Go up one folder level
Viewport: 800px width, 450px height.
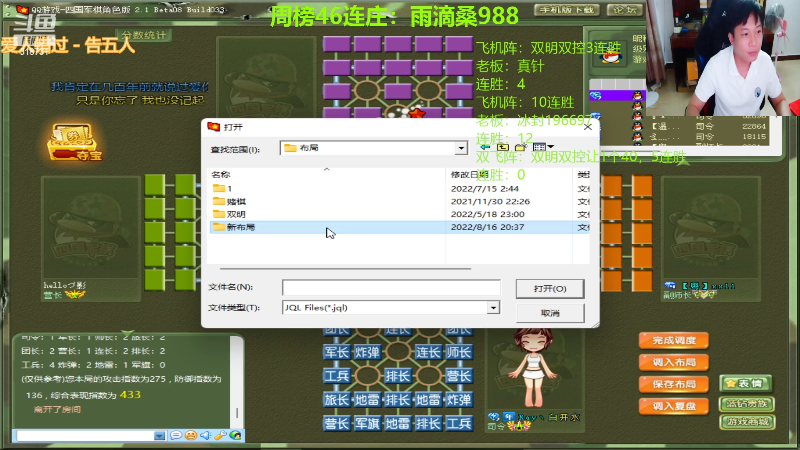click(503, 147)
